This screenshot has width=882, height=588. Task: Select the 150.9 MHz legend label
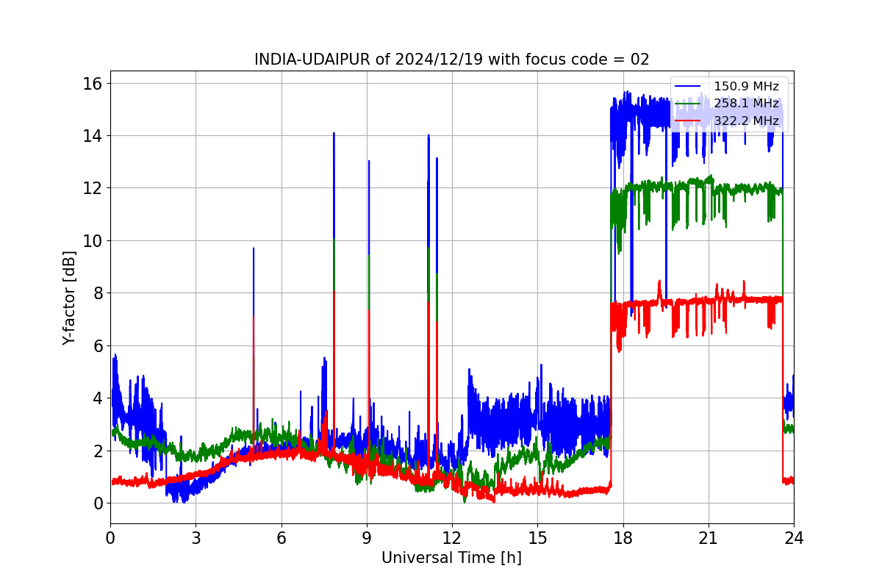click(x=746, y=87)
